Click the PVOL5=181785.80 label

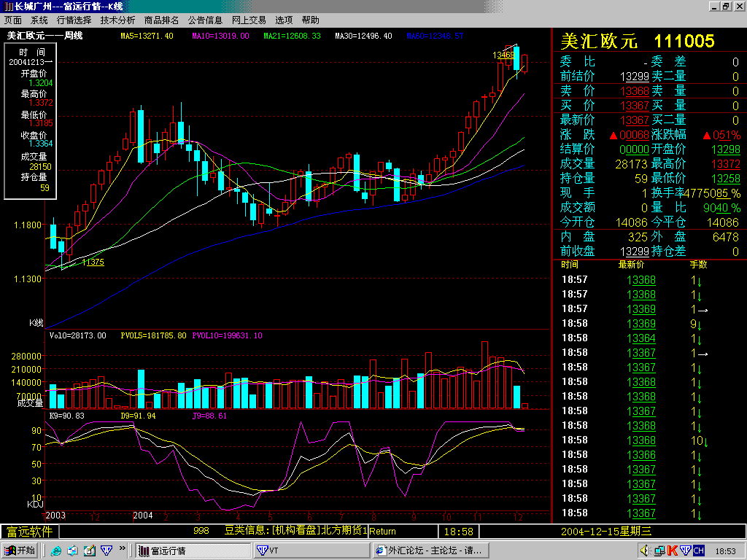click(x=153, y=335)
